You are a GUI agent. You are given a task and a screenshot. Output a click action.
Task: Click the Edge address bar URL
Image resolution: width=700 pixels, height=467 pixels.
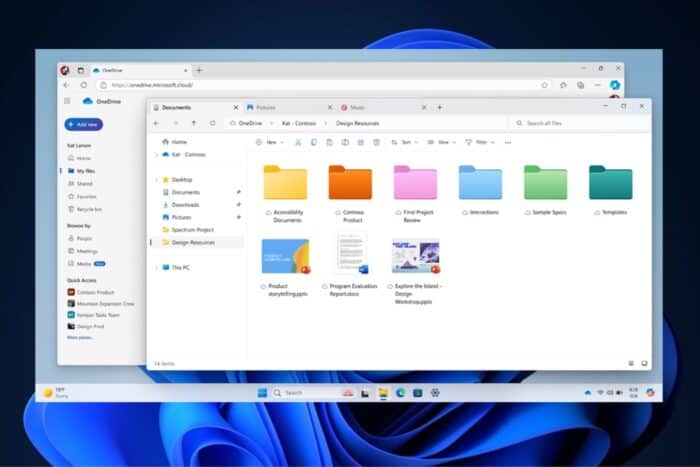152,85
